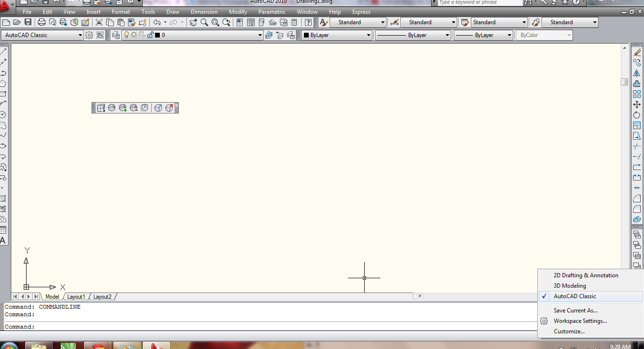Open the Draw menu
This screenshot has height=349, width=644.
pos(173,12)
